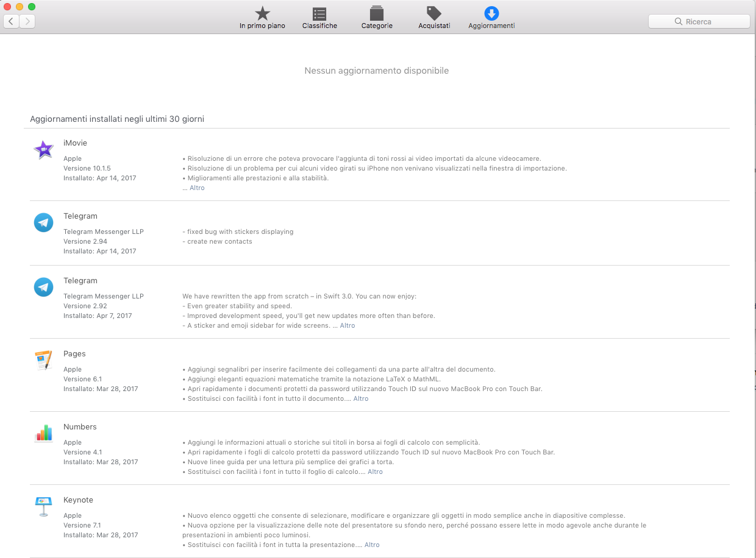The image size is (756, 558).
Task: Click 'Versione 6.1' under Pages
Action: (x=82, y=380)
